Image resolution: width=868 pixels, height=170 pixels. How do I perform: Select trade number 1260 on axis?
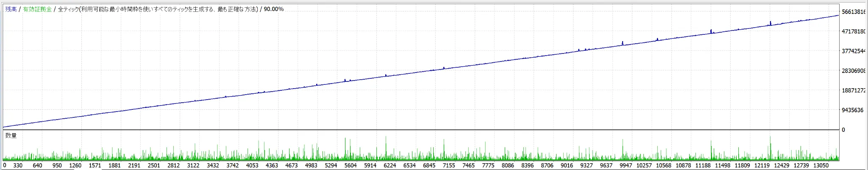pyautogui.click(x=75, y=165)
